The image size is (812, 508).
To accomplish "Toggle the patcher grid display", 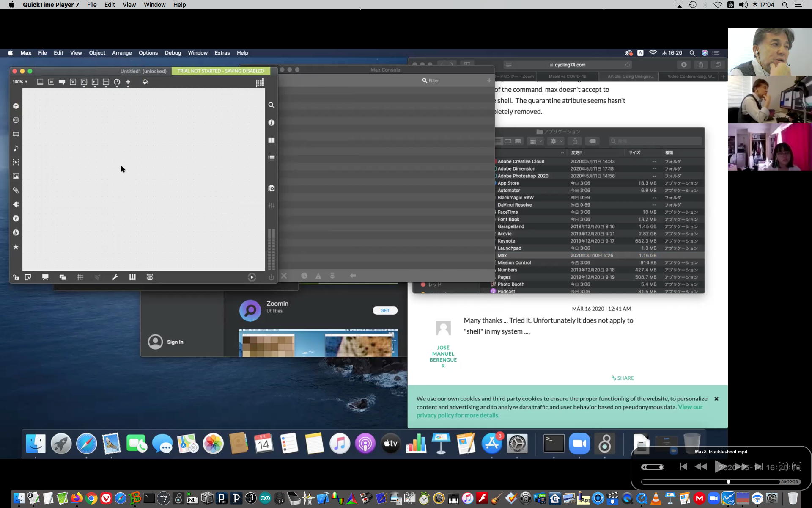I will (80, 277).
